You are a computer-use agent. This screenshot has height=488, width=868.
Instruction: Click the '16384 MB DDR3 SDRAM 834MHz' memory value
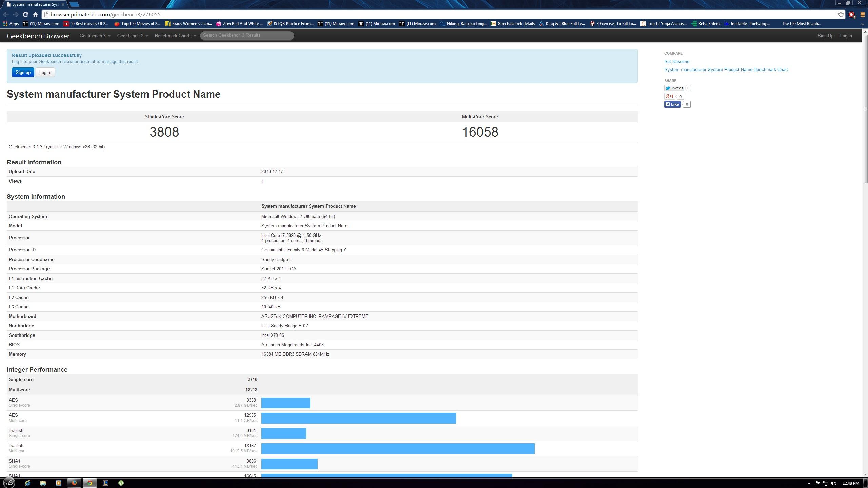(x=295, y=354)
